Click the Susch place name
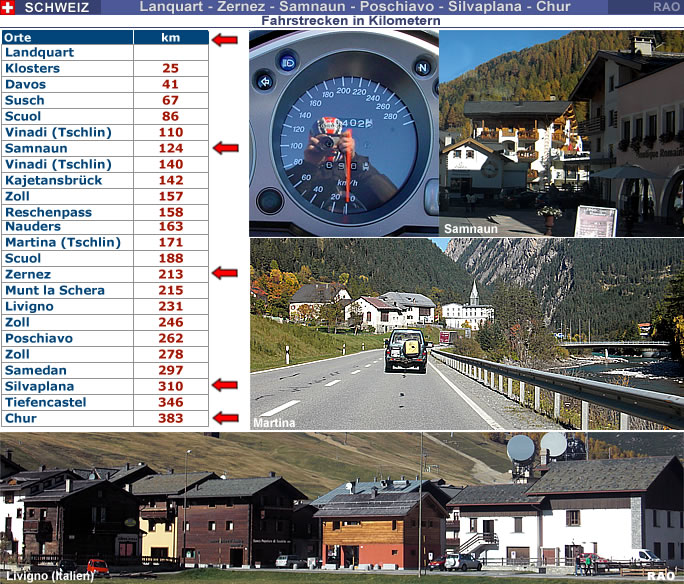This screenshot has width=684, height=584. (24, 100)
